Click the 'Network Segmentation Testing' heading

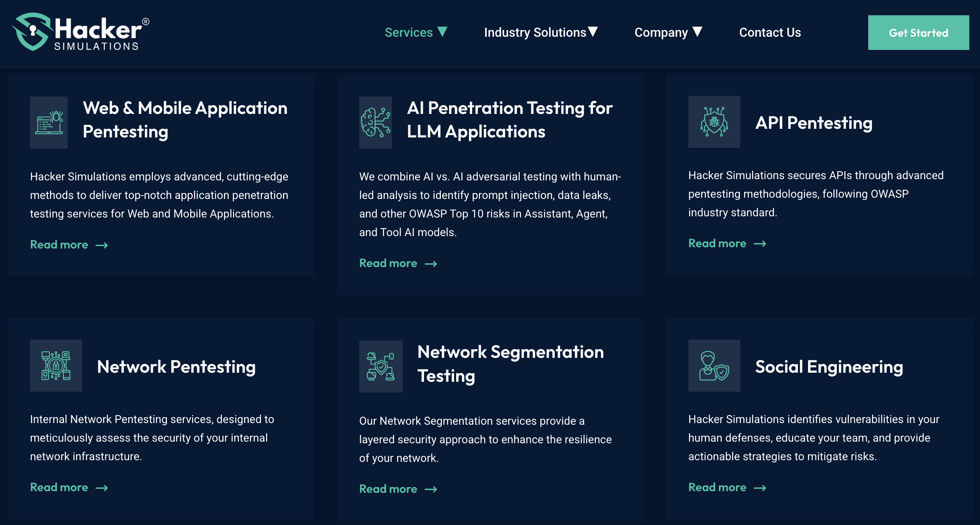tap(511, 364)
